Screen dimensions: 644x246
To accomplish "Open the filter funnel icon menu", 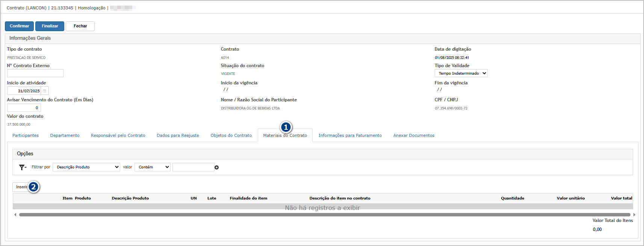I will coord(22,167).
